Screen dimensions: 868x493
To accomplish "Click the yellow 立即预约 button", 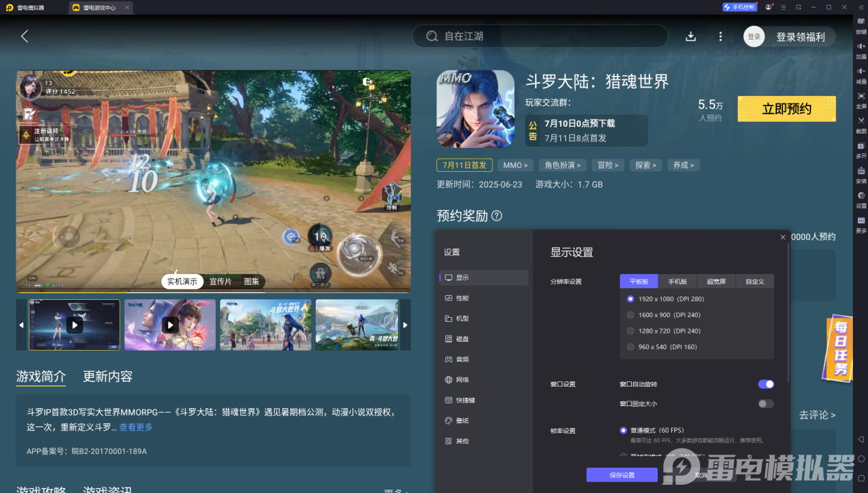I will (x=786, y=109).
